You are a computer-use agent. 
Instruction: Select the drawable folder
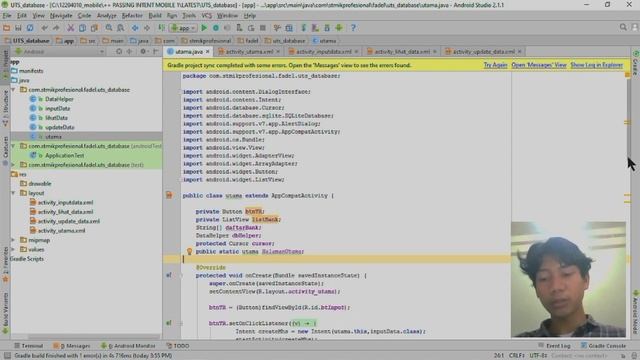[x=40, y=184]
